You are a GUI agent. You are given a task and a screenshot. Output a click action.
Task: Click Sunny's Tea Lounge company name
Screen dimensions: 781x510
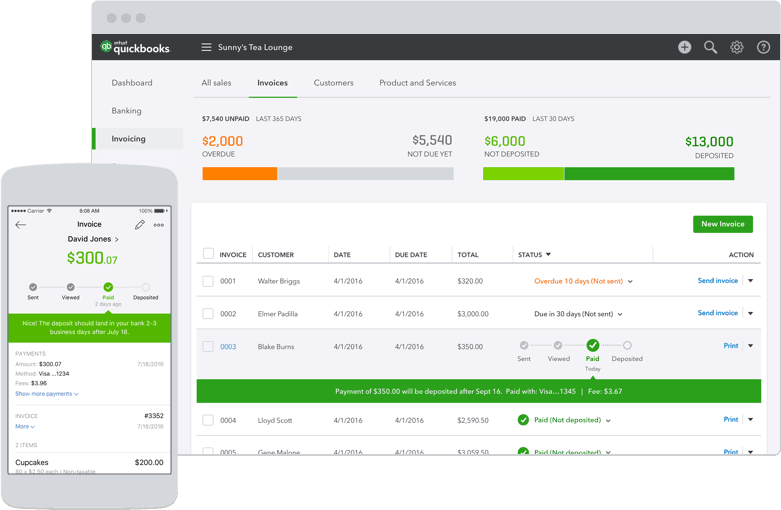255,47
